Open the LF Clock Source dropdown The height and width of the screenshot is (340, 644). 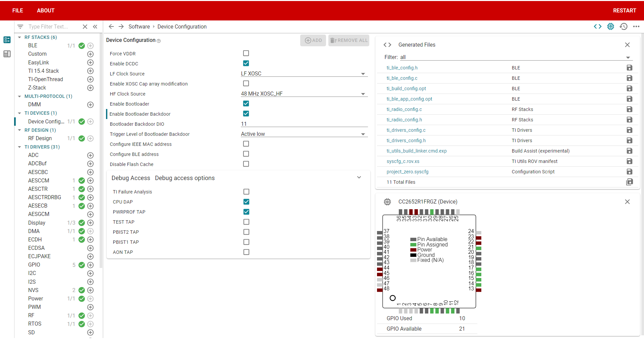coord(363,73)
